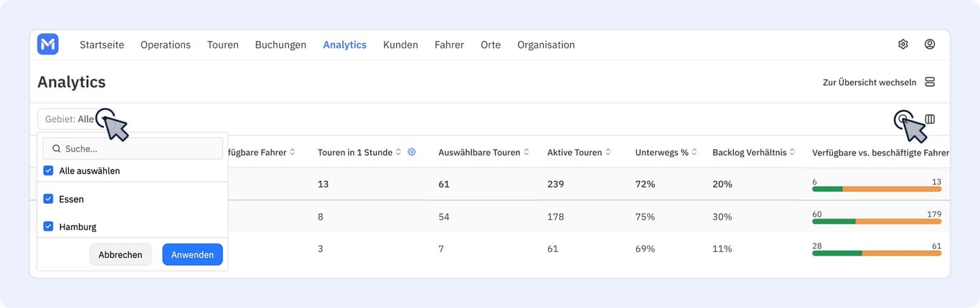Uncheck the Essen checkbox
The width and height of the screenshot is (980, 308).
48,199
